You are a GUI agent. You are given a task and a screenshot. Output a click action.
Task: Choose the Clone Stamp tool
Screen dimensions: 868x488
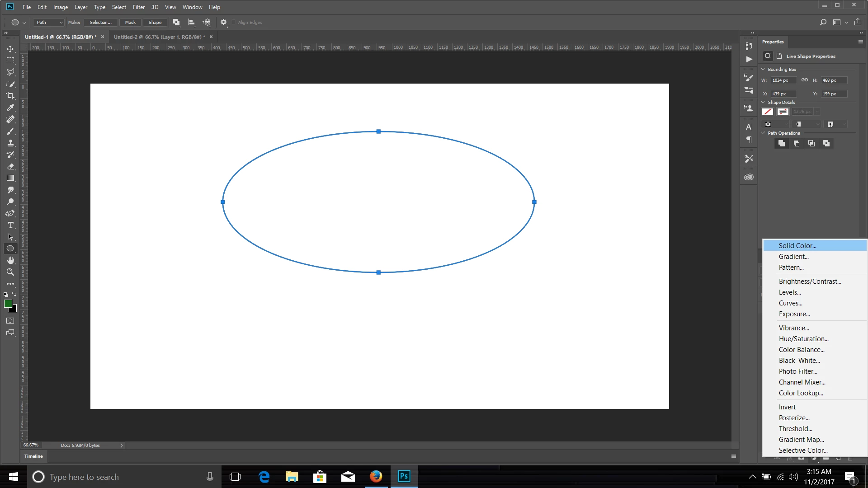tap(10, 143)
